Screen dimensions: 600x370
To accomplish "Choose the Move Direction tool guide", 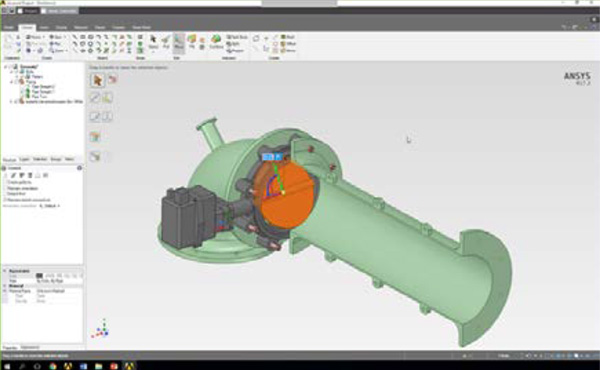I will point(95,98).
